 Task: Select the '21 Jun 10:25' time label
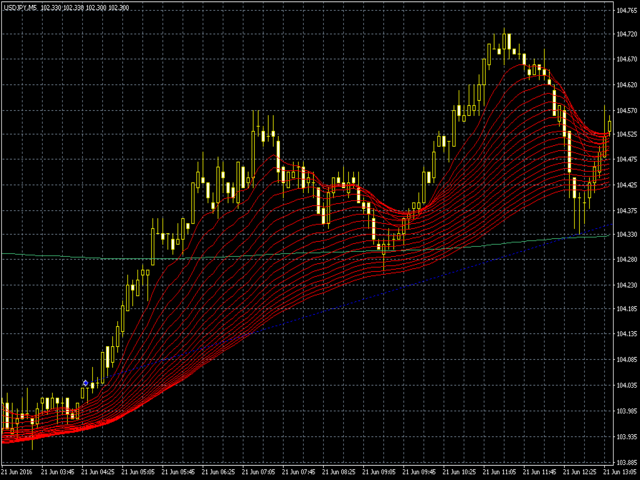click(460, 472)
